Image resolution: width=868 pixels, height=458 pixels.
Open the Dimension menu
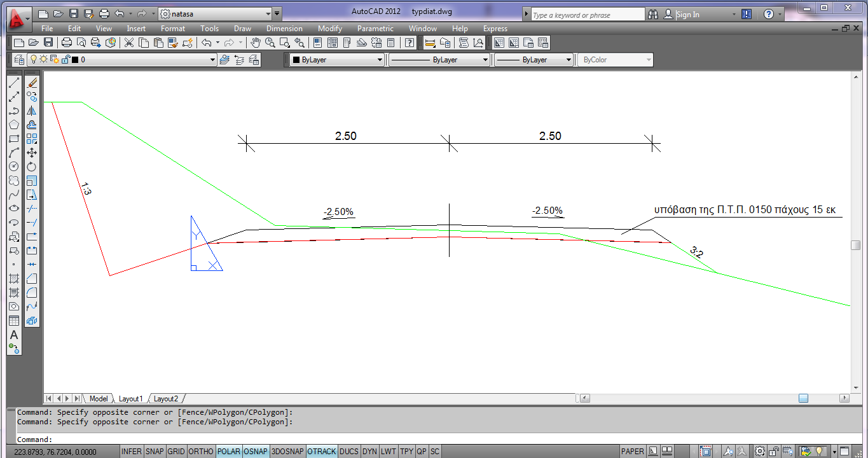click(285, 29)
